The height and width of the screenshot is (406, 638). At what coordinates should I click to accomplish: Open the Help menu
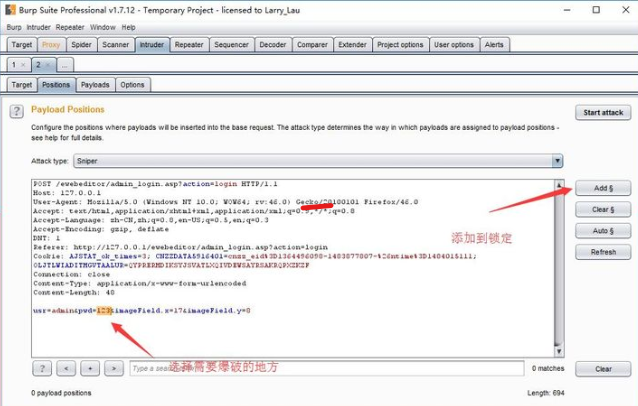[129, 27]
